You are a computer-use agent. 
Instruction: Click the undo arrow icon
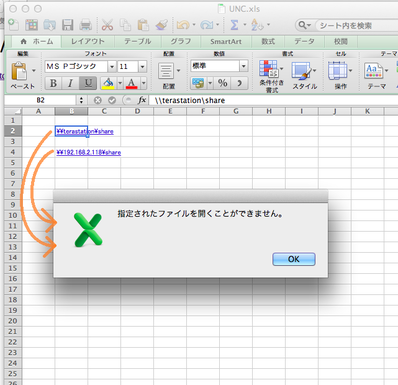pos(183,25)
